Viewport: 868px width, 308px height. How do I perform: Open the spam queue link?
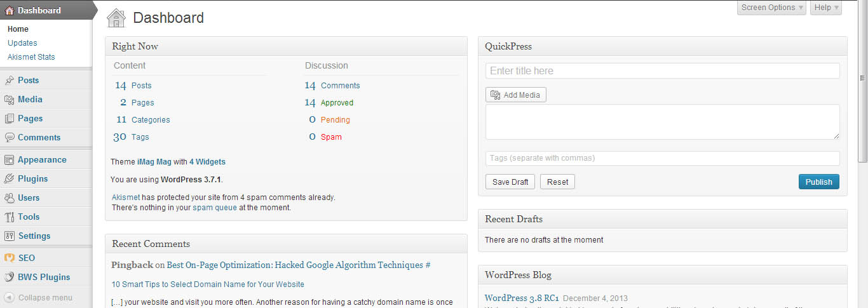pos(215,208)
